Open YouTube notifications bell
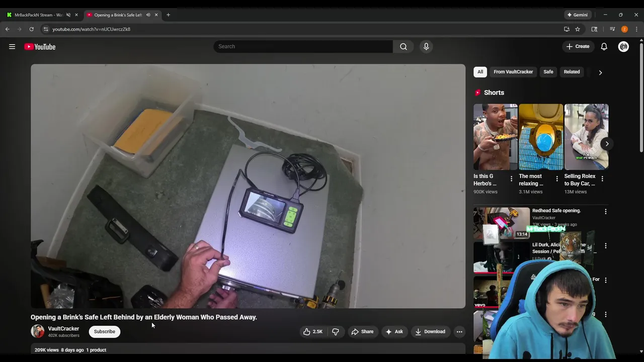This screenshot has height=362, width=644. [x=604, y=47]
